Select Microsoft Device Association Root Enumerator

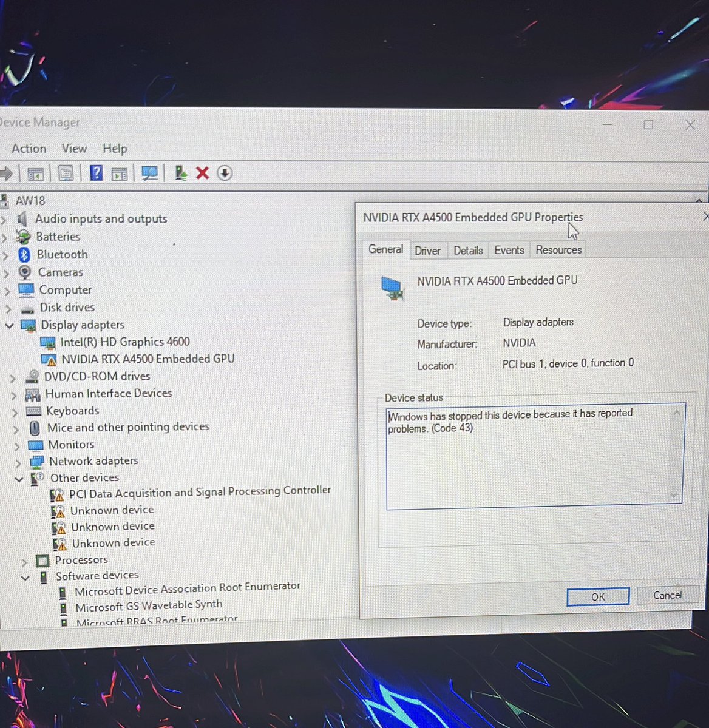point(187,588)
